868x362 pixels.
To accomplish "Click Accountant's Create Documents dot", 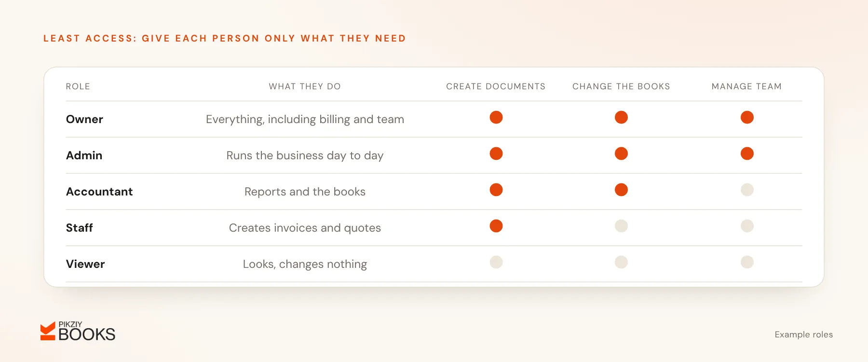I will pos(496,190).
